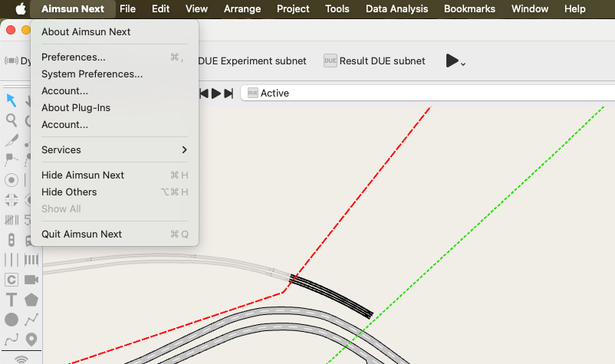Choose About Plug-Ins menu entry
Image resolution: width=615 pixels, height=364 pixels.
76,108
